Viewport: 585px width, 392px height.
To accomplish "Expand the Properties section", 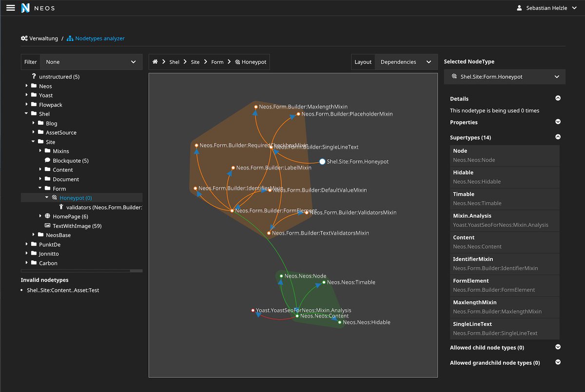I will 558,122.
